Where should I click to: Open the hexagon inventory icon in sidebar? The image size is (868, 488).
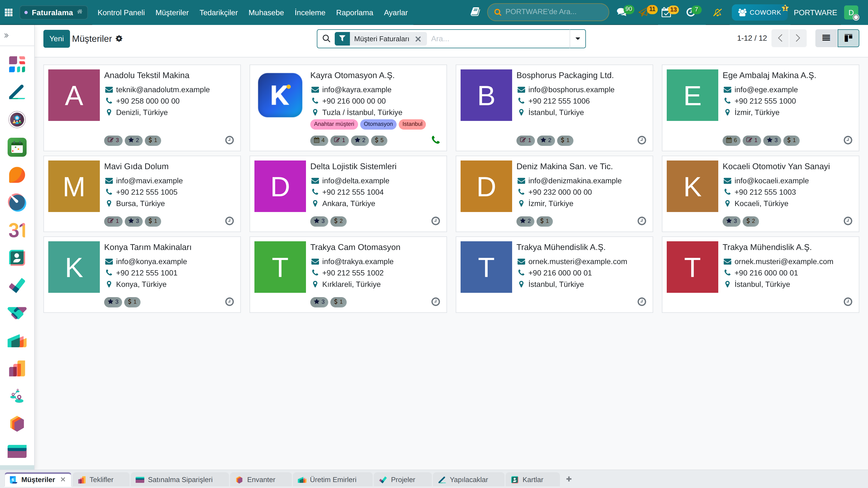(x=17, y=424)
